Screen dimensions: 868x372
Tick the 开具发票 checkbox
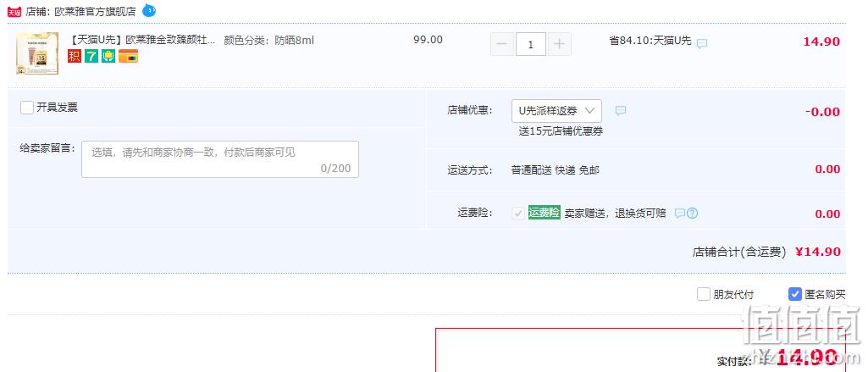pos(27,108)
